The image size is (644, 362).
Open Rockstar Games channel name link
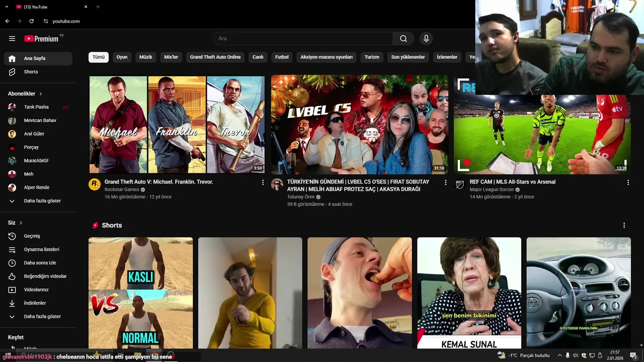122,190
